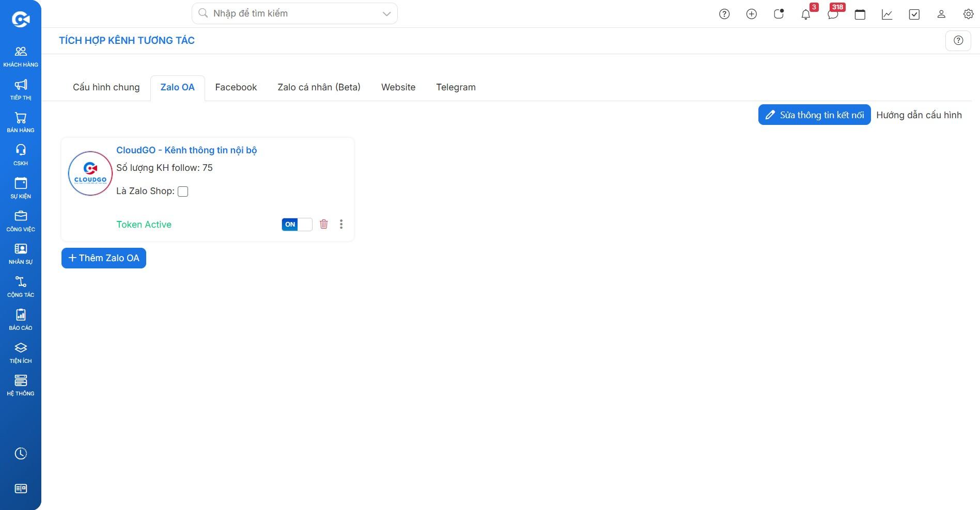
Task: Switch to the Website tab
Action: (398, 87)
